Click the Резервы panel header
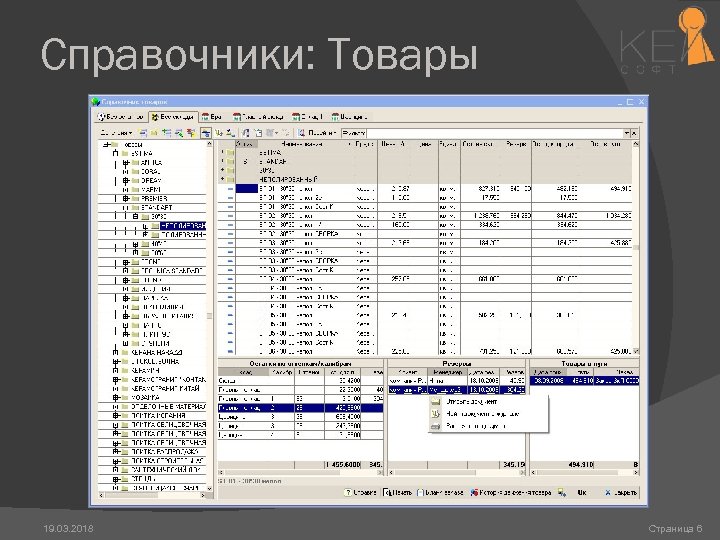This screenshot has width=720, height=540. (456, 364)
